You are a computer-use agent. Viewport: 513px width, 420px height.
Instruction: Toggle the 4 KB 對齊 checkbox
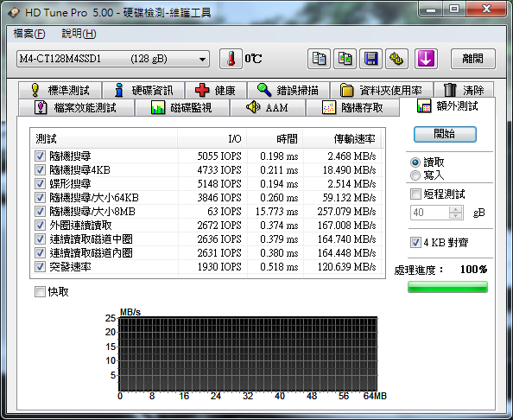click(x=415, y=243)
